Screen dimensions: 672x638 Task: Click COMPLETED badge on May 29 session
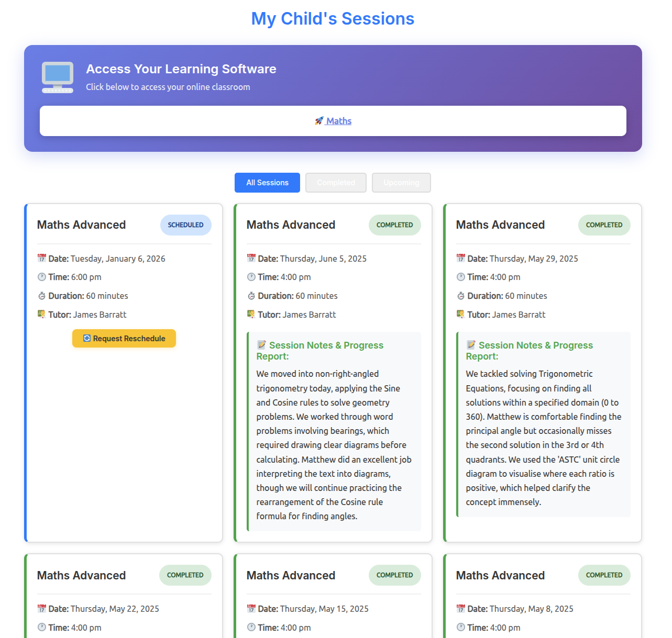point(604,225)
